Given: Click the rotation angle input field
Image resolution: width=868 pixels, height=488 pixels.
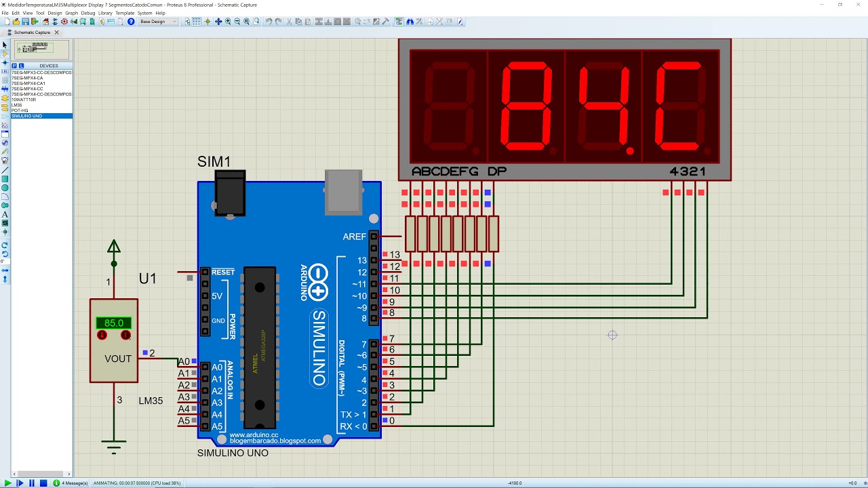Looking at the screenshot, I should (x=5, y=262).
